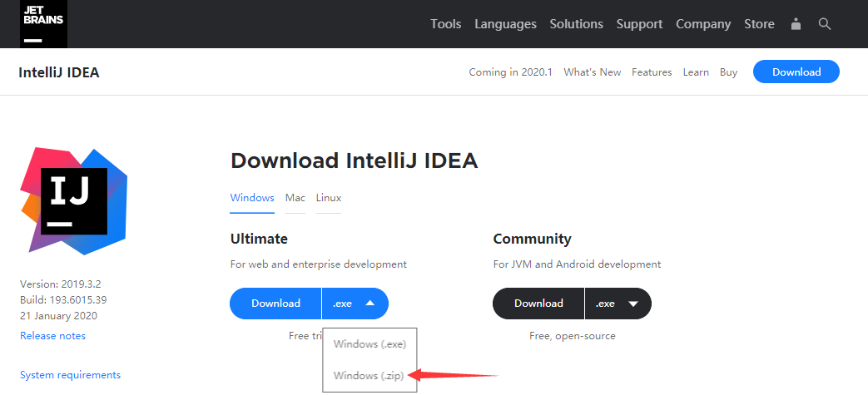Screen dimensions: 868x395
Task: Click the JetBrains logo
Action: tap(43, 24)
